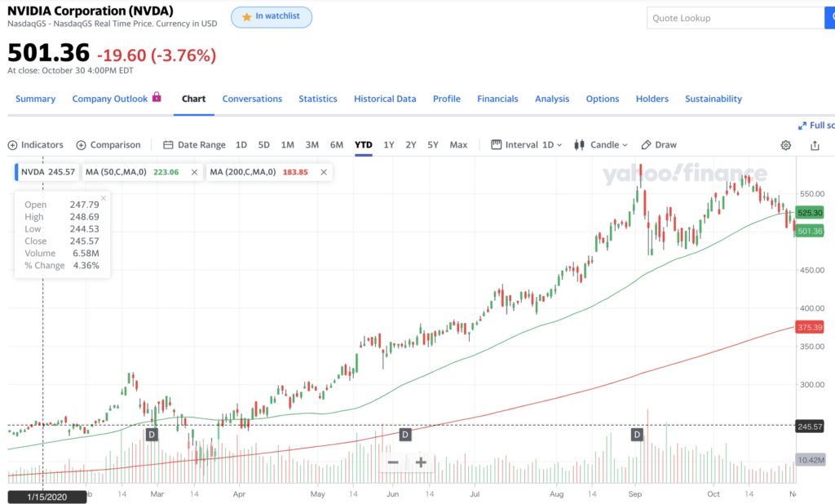Click the dividend marker near September
This screenshot has width=835, height=504.
pos(637,435)
